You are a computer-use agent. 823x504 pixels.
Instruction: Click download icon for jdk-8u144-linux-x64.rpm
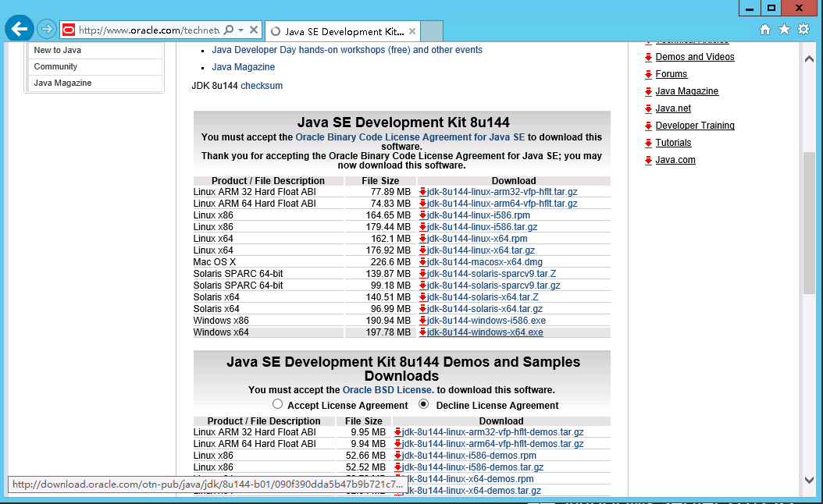pos(422,239)
